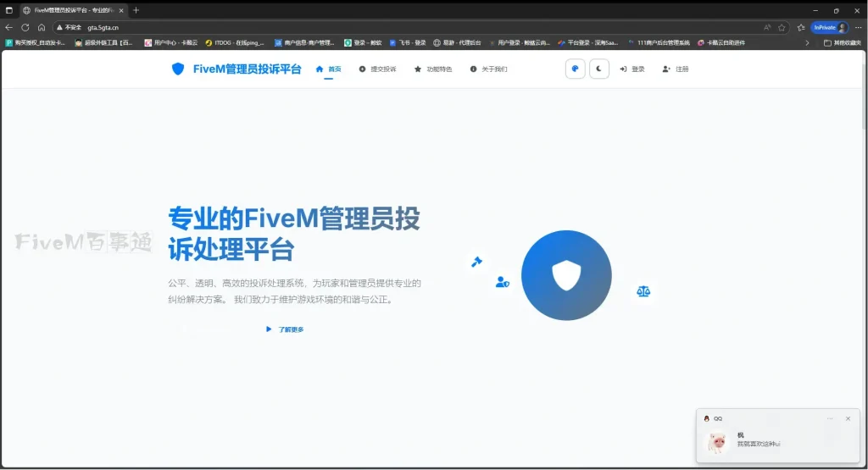Screen dimensions: 868x470
Task: Click the gavel icon beside the shield
Action: tap(476, 262)
